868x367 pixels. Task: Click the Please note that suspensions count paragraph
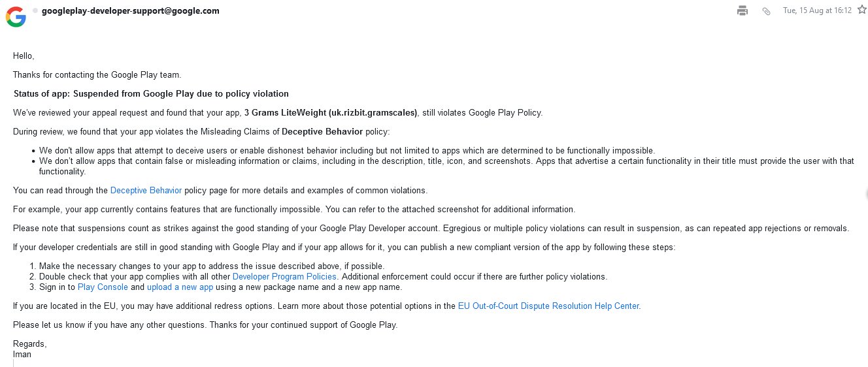tap(431, 229)
